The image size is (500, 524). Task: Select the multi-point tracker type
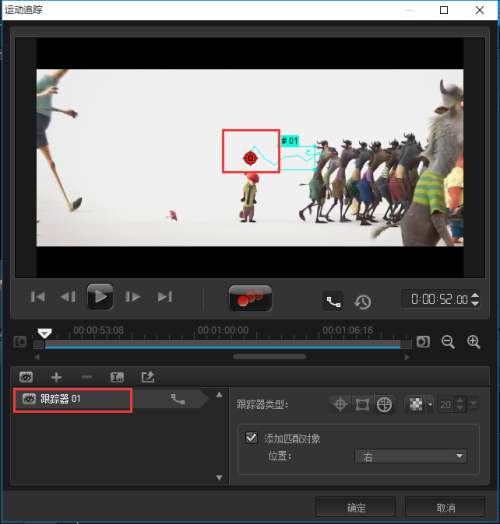(384, 405)
